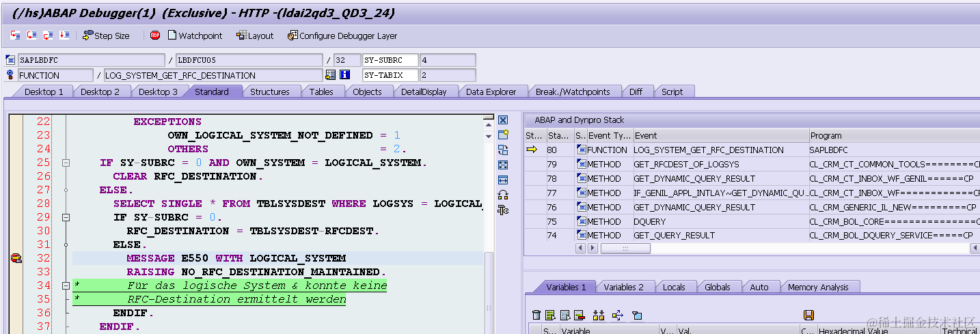
Task: Click the source icon in stack row 80
Action: [582, 150]
